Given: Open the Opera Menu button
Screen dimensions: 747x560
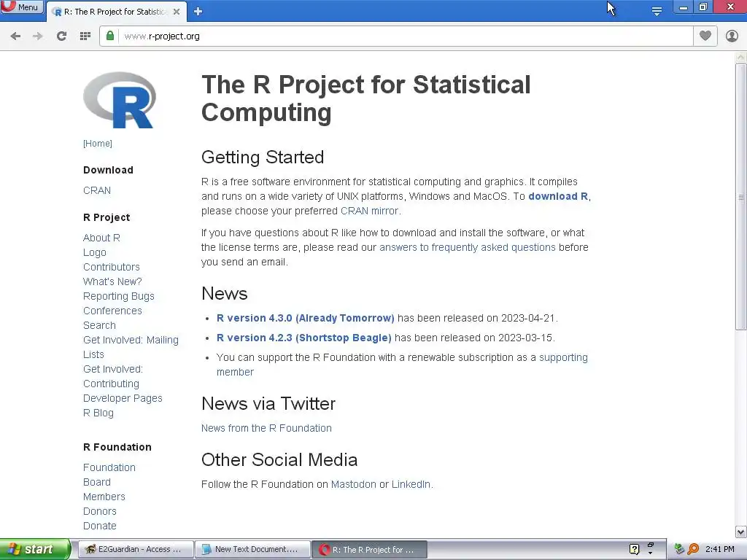Looking at the screenshot, I should pos(21,7).
